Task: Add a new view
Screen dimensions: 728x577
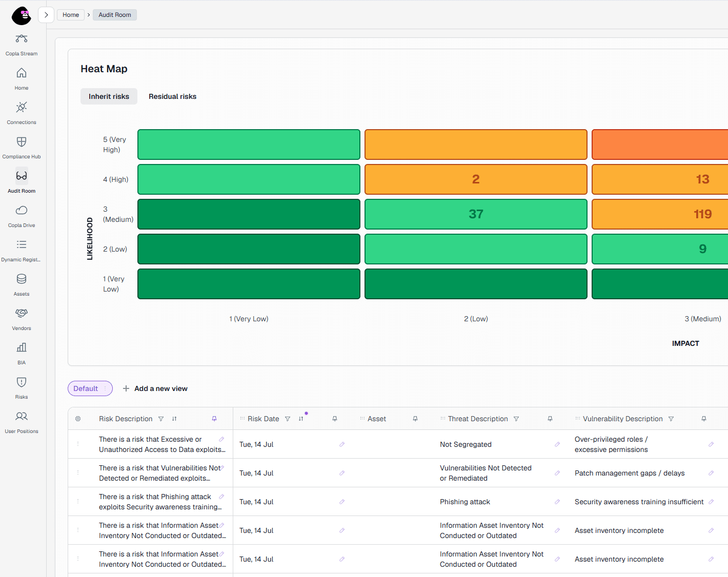Action: pyautogui.click(x=155, y=388)
